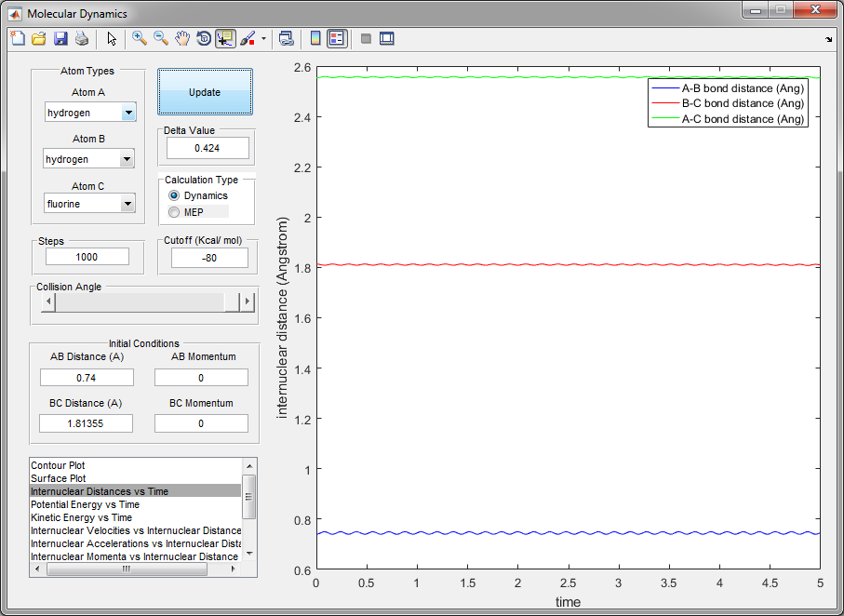844x616 pixels.
Task: Open a file with the folder icon
Action: [39, 38]
